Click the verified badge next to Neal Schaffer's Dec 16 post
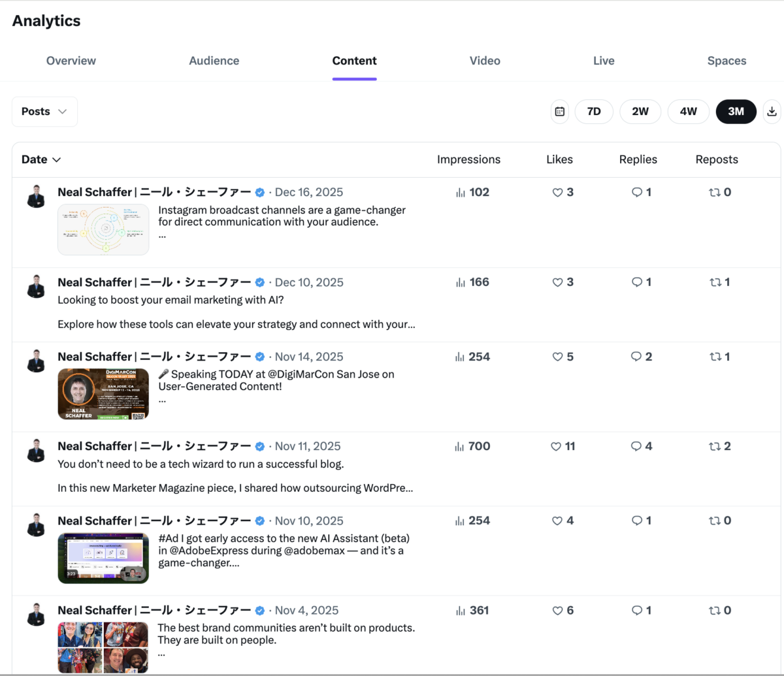784x676 pixels. coord(259,192)
